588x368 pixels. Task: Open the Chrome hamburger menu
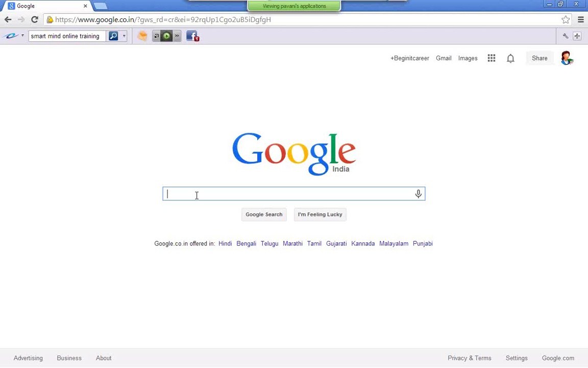tap(580, 19)
